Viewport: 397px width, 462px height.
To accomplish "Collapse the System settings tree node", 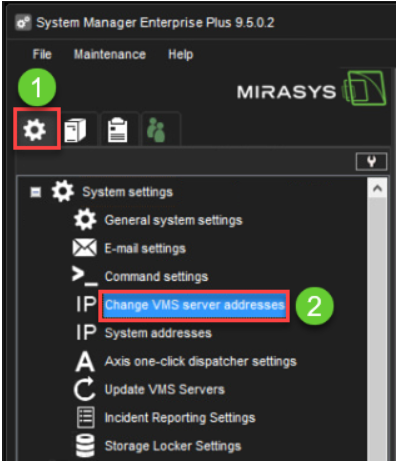I will coord(35,192).
